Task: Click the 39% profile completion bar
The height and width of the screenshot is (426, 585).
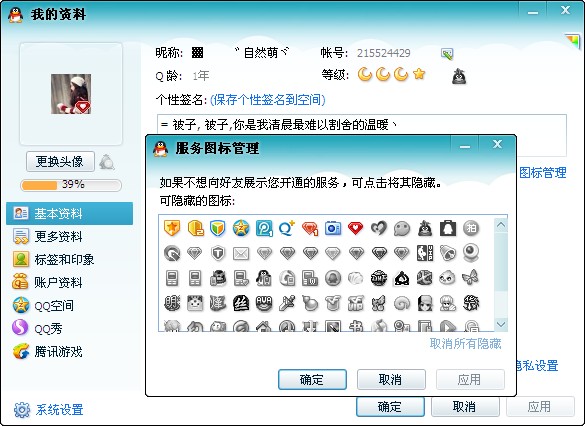Action: click(71, 185)
